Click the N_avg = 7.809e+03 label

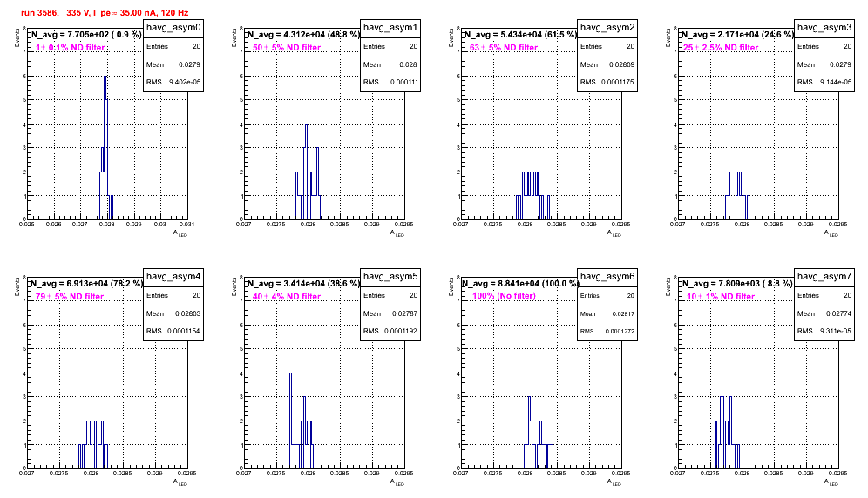point(736,283)
